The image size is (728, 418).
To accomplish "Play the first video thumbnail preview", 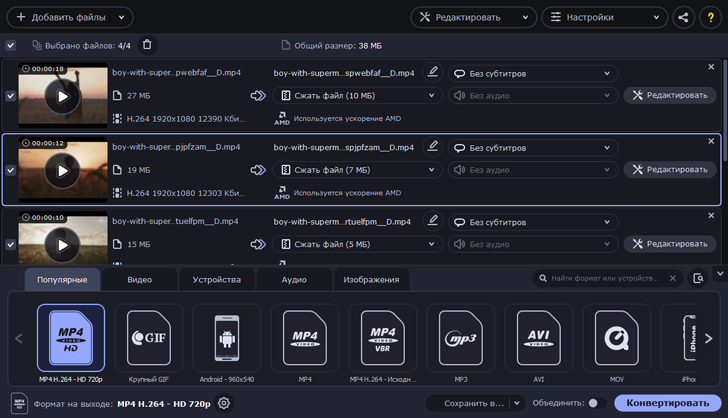I will (x=63, y=96).
